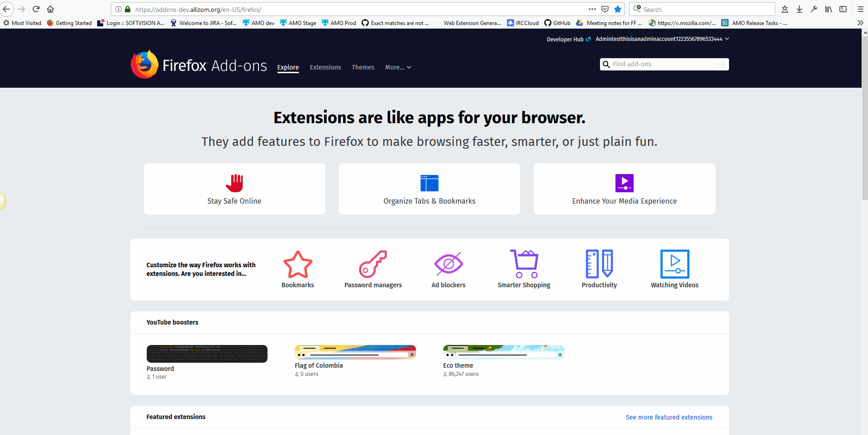Open the Welcome to JIRA bookmark

(x=203, y=23)
